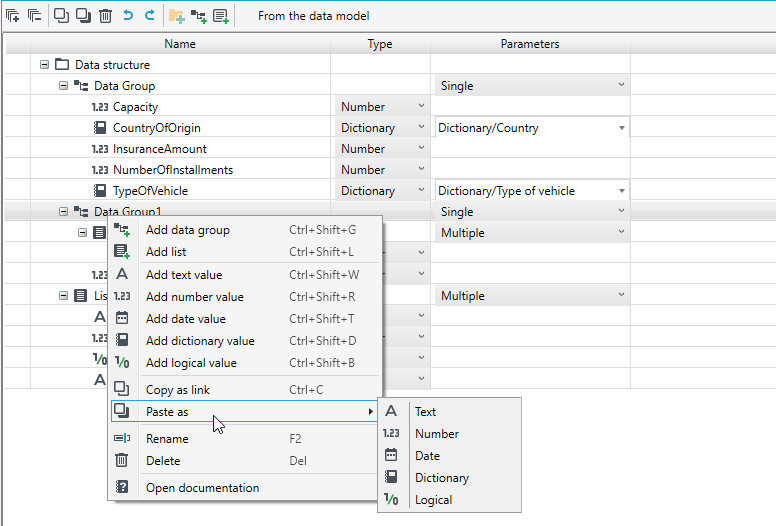Open the Paste as submenu entry
The width and height of the screenshot is (776, 526).
click(x=244, y=411)
